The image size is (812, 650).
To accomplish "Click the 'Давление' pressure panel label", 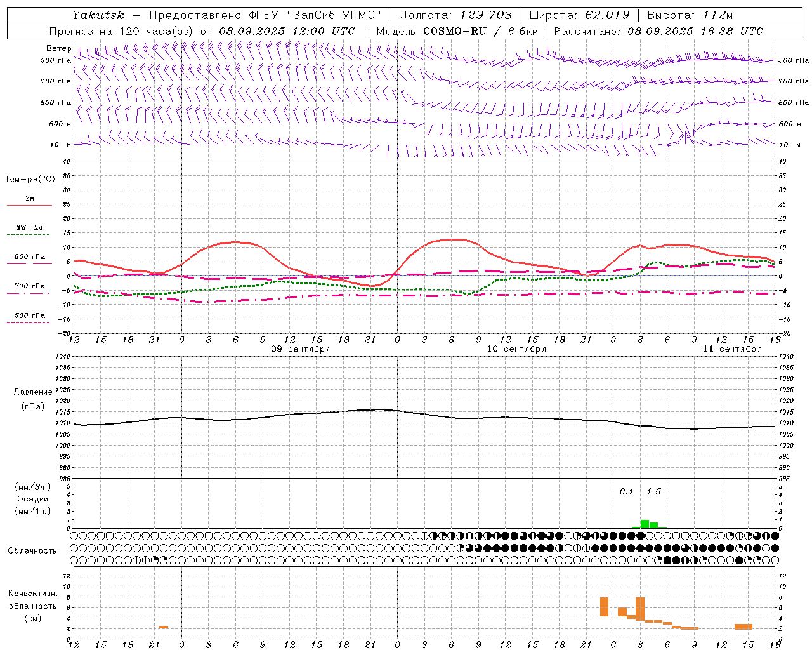I will click(x=33, y=392).
